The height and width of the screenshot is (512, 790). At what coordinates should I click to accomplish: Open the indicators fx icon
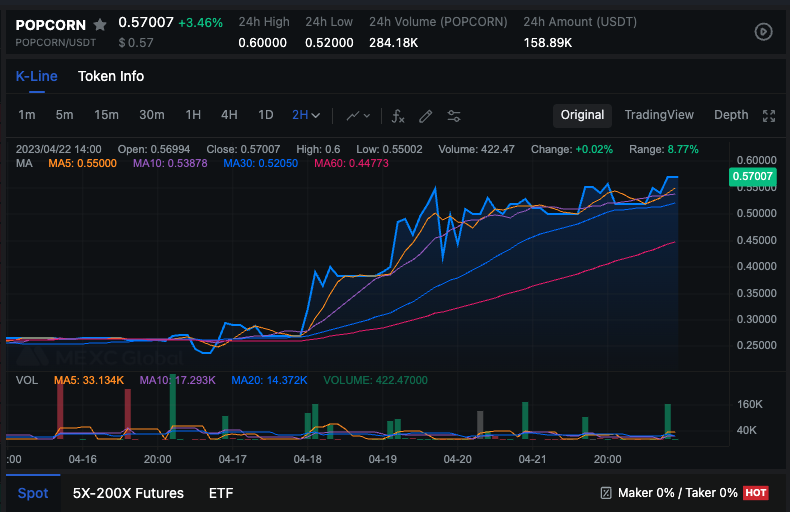click(398, 116)
